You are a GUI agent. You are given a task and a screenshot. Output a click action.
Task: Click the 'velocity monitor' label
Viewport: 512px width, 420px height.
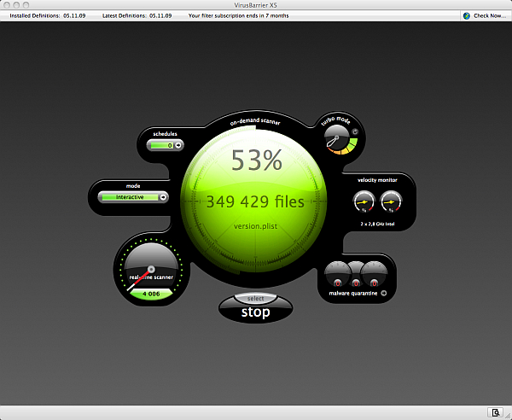[x=377, y=180]
